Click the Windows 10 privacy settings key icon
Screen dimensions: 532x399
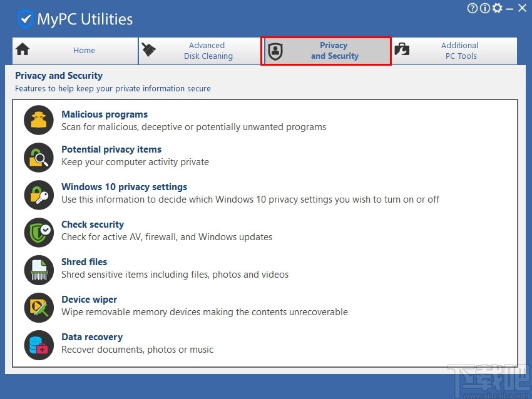(x=38, y=194)
